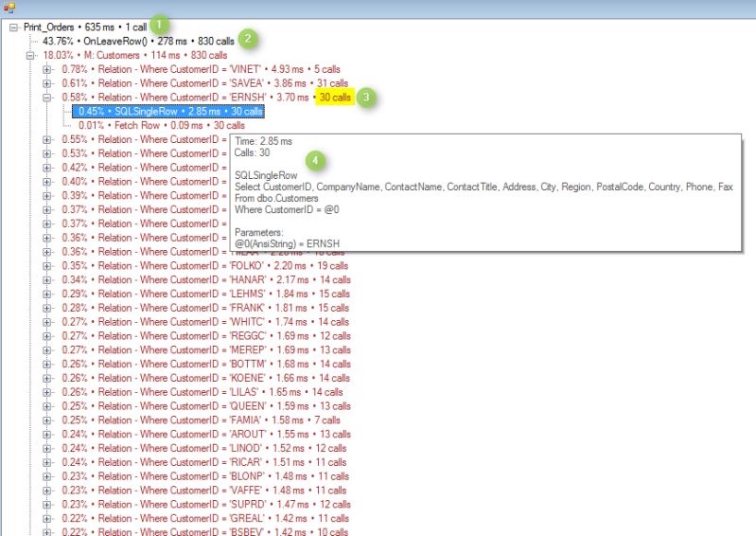
Task: Click the '@0(AnsiString) = ERNSH' parameter text
Action: tap(287, 243)
